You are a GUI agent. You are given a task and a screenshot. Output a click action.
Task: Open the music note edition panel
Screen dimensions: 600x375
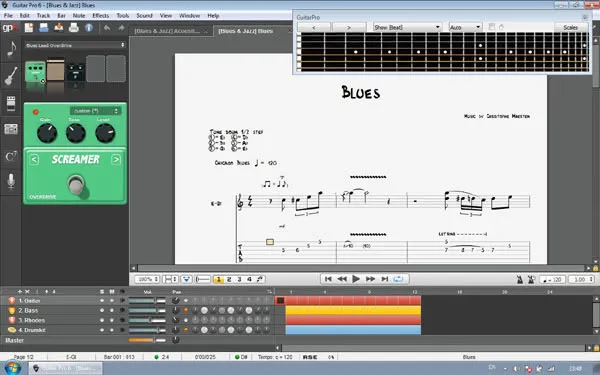pyautogui.click(x=11, y=49)
